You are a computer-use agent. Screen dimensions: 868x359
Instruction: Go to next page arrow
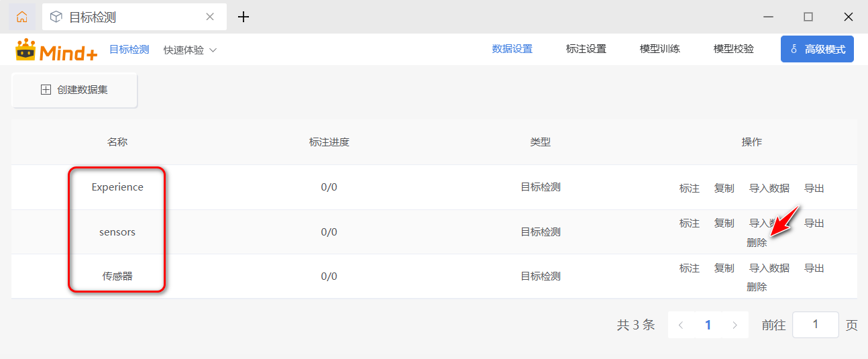point(735,325)
